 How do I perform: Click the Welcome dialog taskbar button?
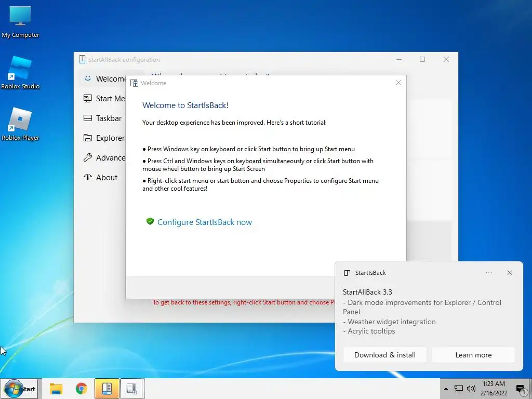click(x=132, y=389)
